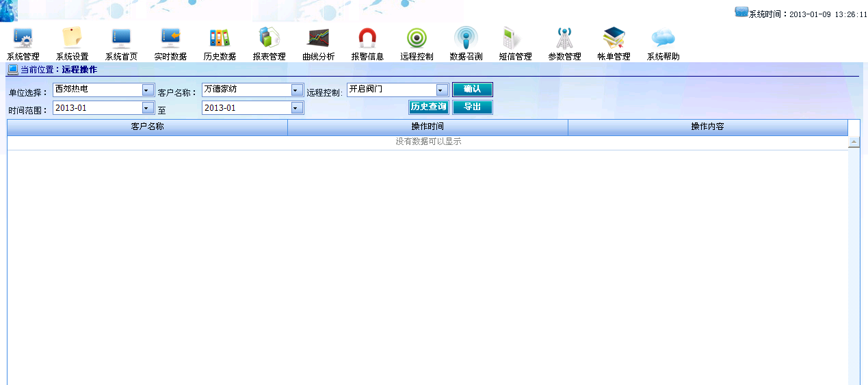Click the 导出 button

click(472, 107)
